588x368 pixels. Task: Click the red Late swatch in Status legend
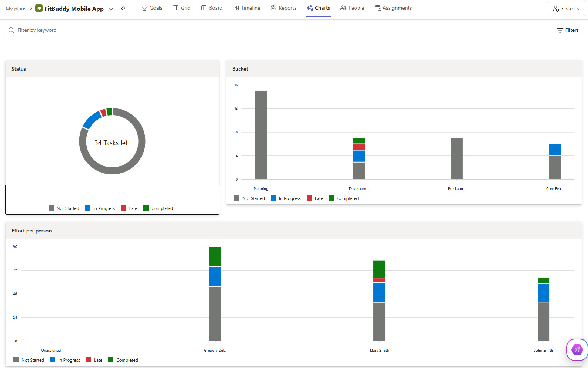(124, 208)
